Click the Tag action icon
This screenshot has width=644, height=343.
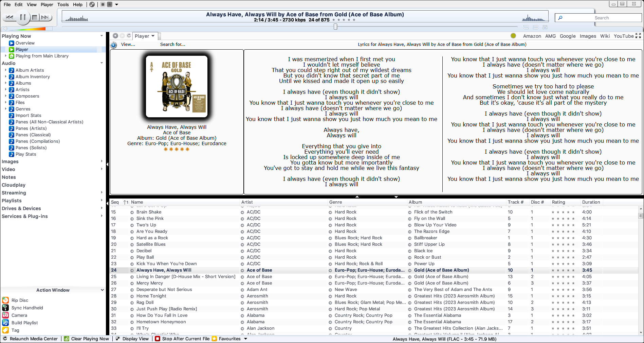click(5, 330)
